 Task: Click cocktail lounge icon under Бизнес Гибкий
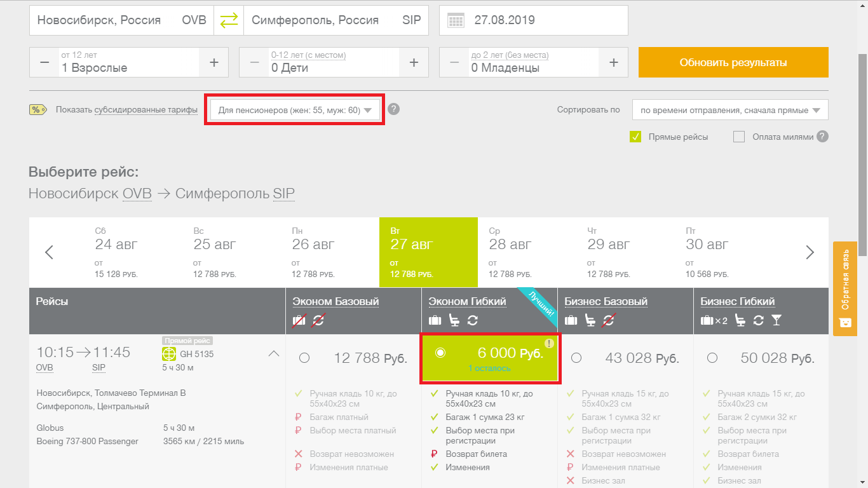click(776, 320)
